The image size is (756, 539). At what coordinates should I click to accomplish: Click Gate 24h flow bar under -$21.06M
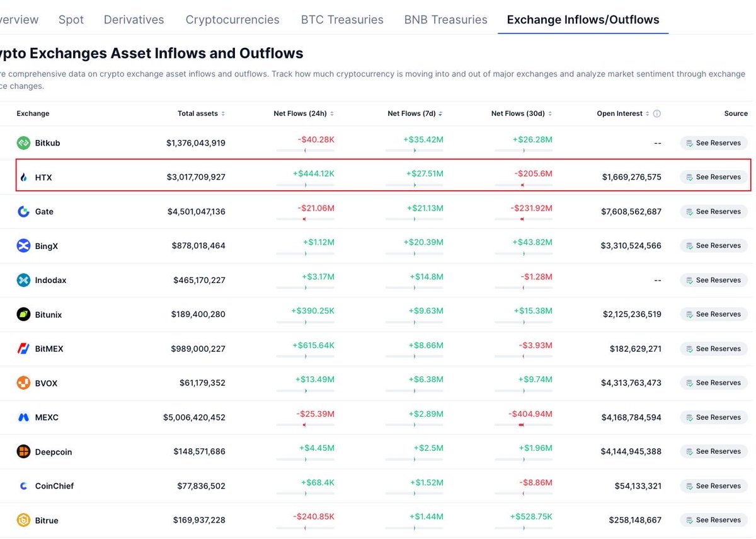306,219
